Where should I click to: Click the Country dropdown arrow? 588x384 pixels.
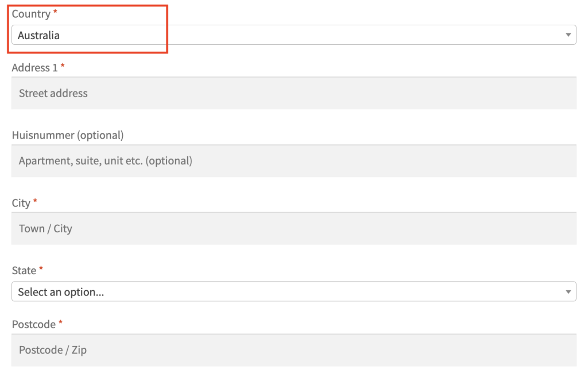pos(568,35)
